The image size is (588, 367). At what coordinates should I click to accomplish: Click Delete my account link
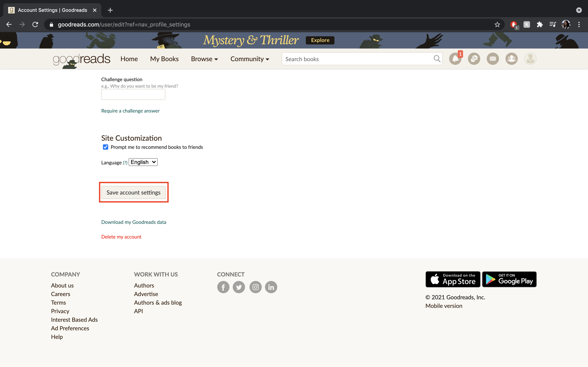pos(121,236)
